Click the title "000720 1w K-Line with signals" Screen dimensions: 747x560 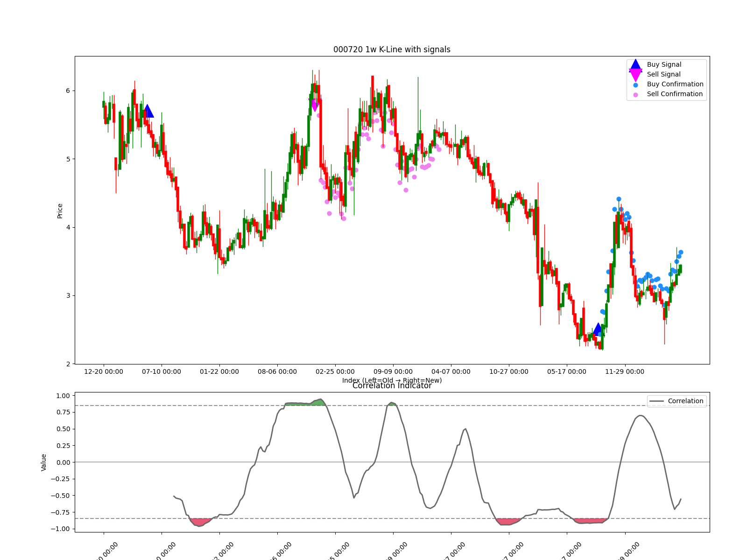[x=392, y=49]
